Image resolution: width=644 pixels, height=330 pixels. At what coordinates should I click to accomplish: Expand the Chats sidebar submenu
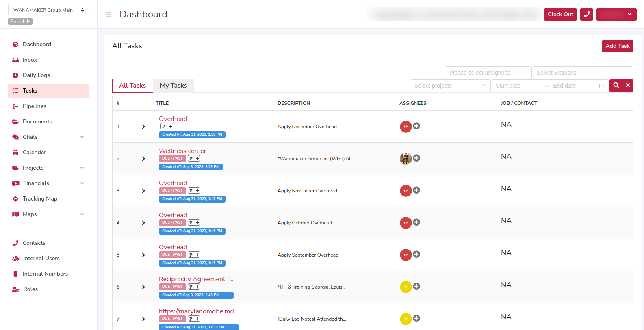[x=82, y=137]
